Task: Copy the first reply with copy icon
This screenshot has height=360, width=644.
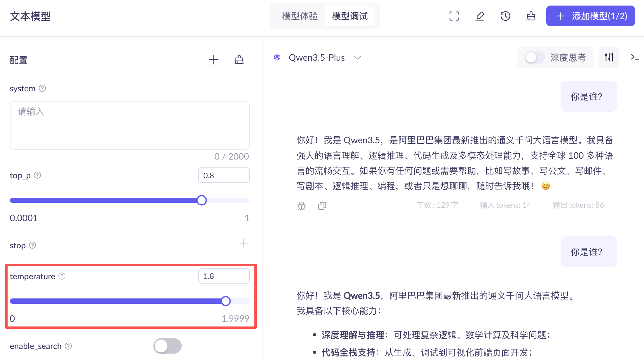Action: tap(322, 206)
